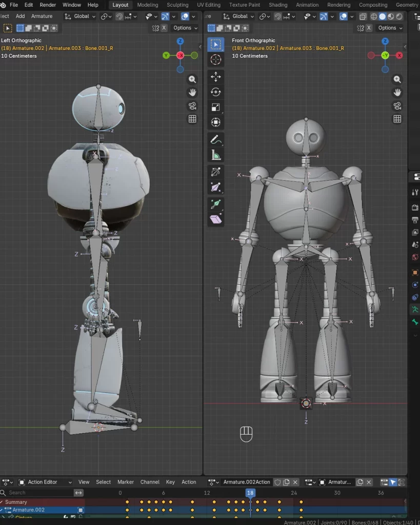
Task: Toggle gizmo display in Front viewport header
Action: 324,16
